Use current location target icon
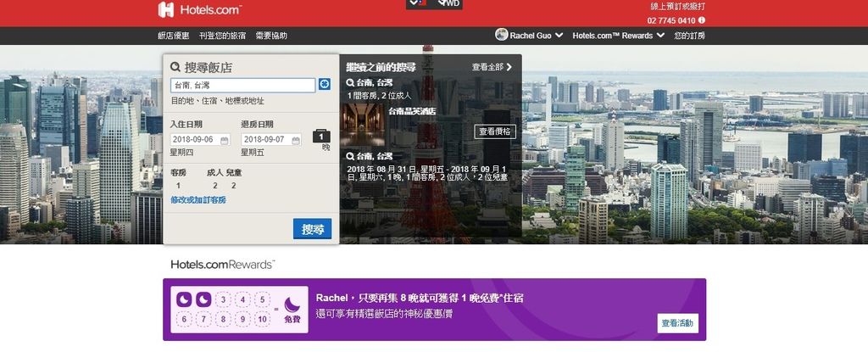Viewport: 868px width, 352px height. pos(325,84)
